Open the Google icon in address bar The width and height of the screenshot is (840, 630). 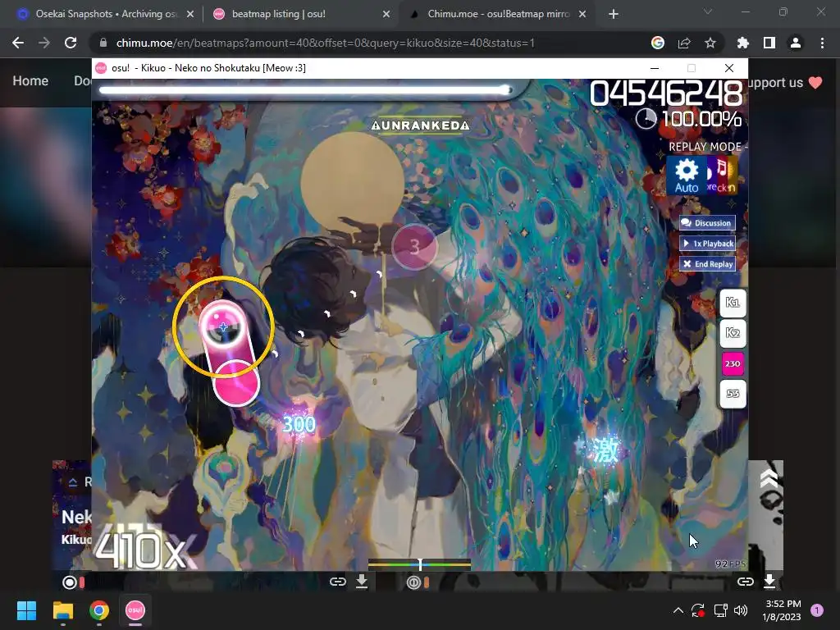(x=658, y=43)
